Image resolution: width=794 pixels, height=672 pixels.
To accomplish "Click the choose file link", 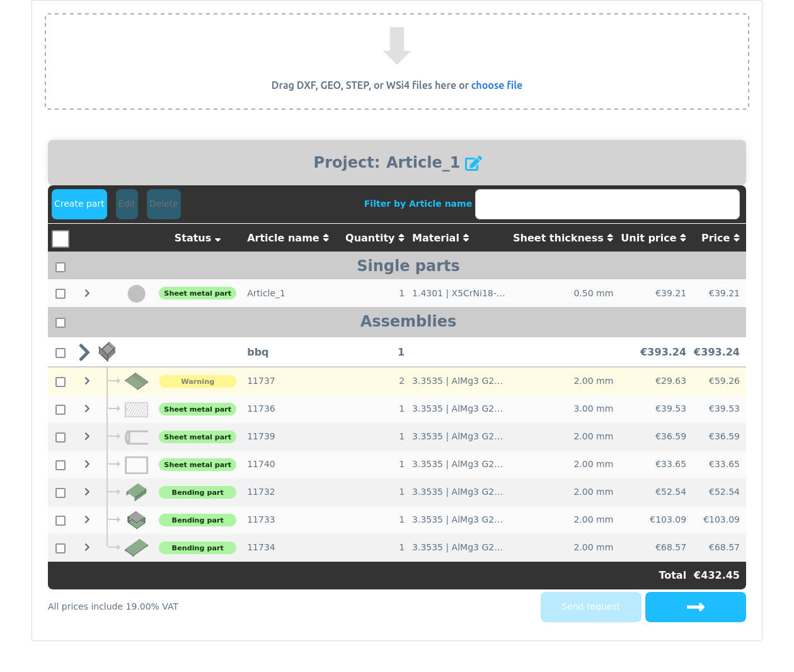I will [497, 85].
